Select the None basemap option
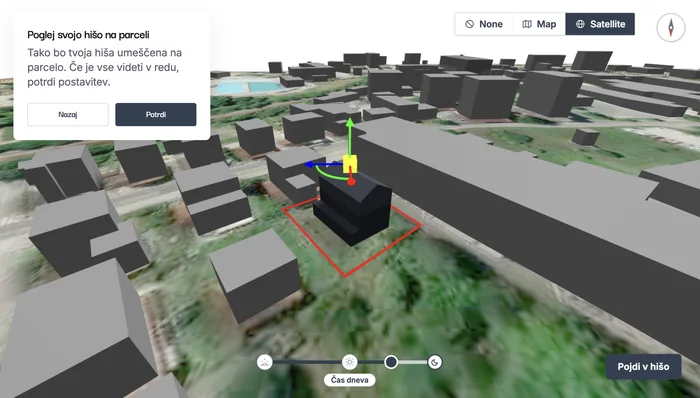 click(483, 24)
